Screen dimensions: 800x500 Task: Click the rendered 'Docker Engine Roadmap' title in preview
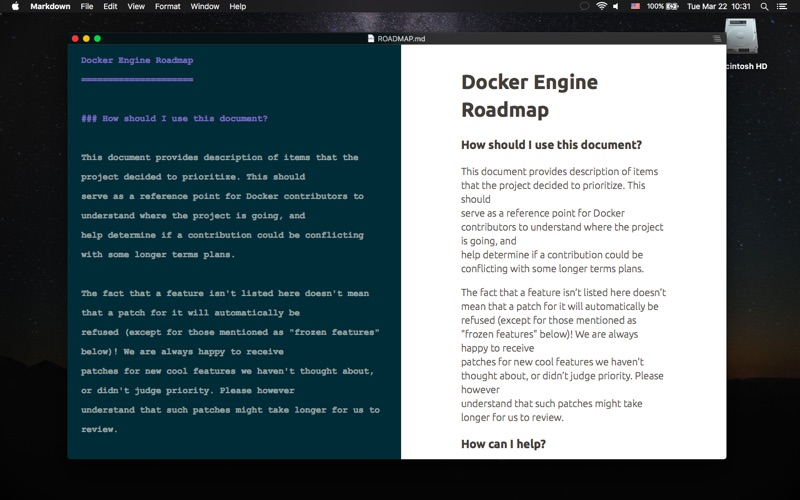530,95
